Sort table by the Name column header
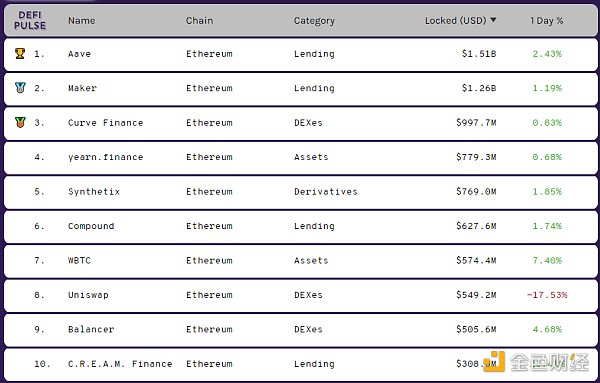This screenshot has width=600, height=383. tap(82, 21)
